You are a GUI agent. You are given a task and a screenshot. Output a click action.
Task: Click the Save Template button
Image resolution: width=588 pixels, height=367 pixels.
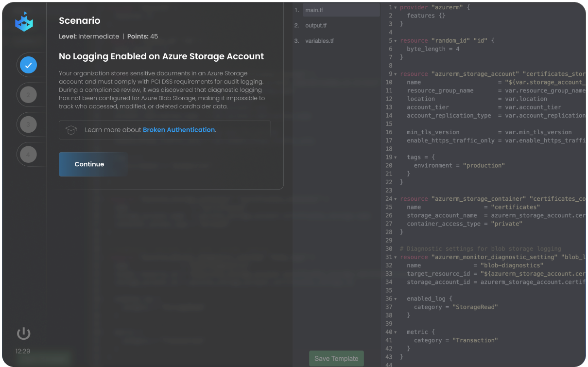tap(336, 359)
